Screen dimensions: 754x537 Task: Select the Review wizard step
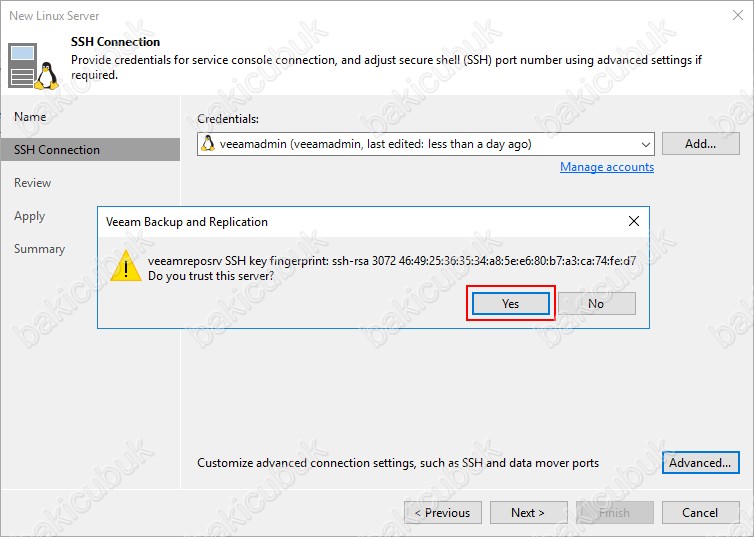(33, 183)
